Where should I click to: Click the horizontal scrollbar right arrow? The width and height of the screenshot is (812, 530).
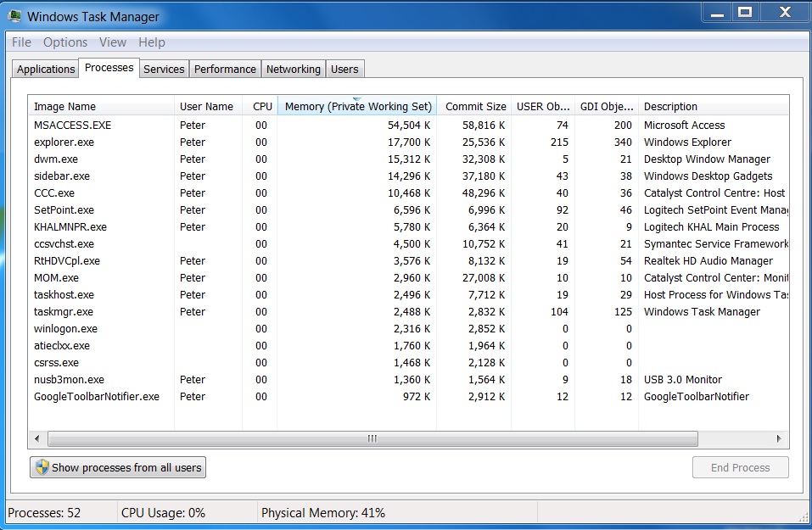point(780,438)
